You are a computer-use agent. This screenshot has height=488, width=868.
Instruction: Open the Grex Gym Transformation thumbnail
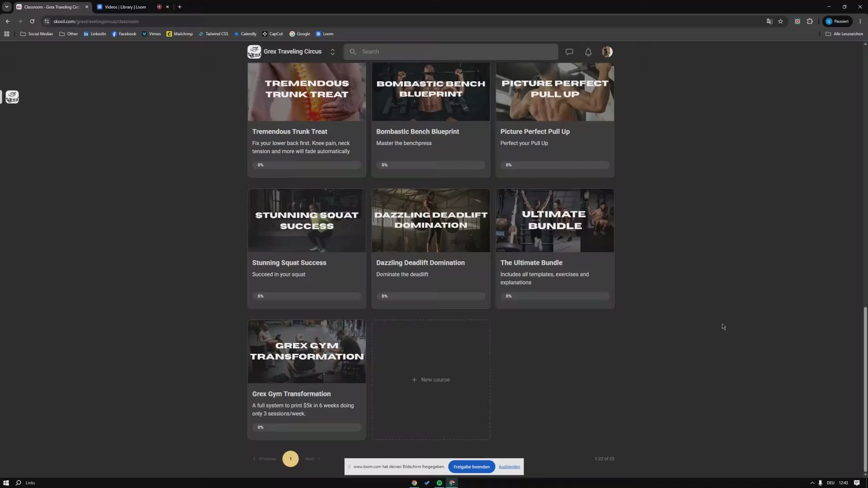pos(307,352)
